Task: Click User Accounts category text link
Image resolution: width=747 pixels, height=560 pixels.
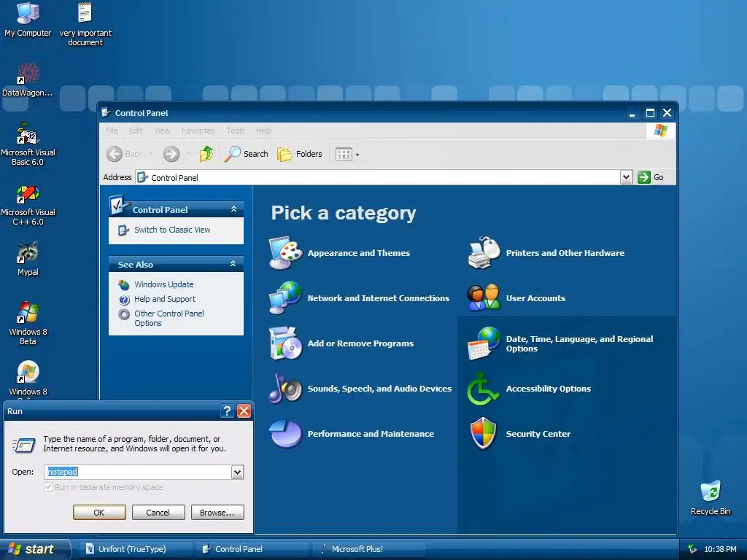Action: [535, 298]
